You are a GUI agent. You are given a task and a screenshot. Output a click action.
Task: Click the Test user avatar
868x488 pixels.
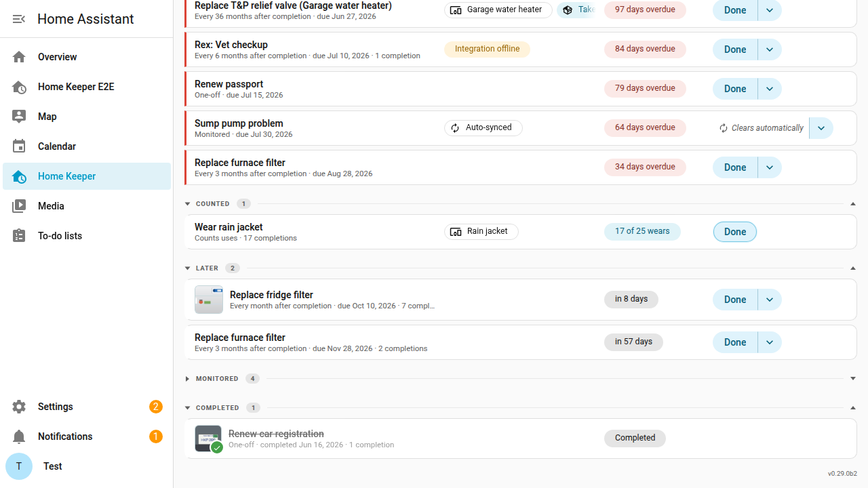point(19,466)
